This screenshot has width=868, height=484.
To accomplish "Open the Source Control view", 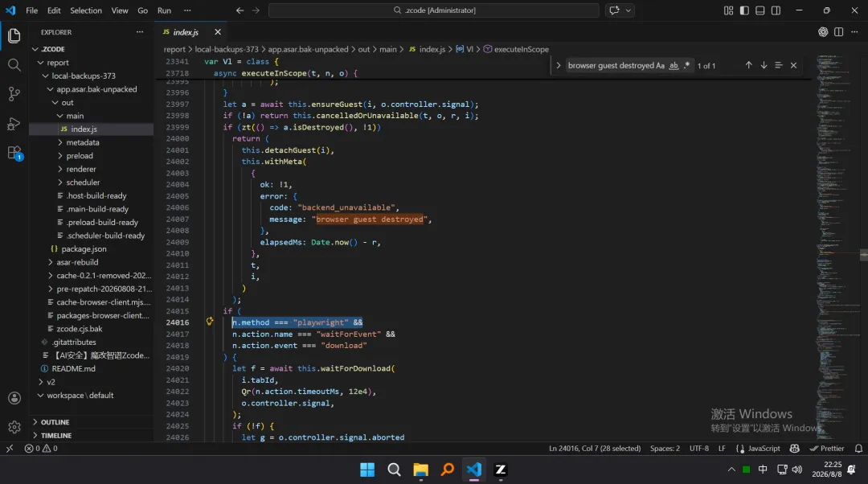I will (x=14, y=94).
